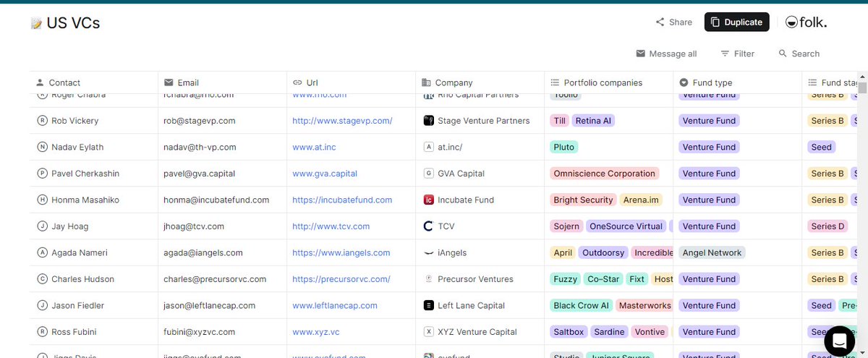Viewport: 868px width, 358px height.
Task: Click Precursor Ventures company logo
Action: (x=428, y=279)
